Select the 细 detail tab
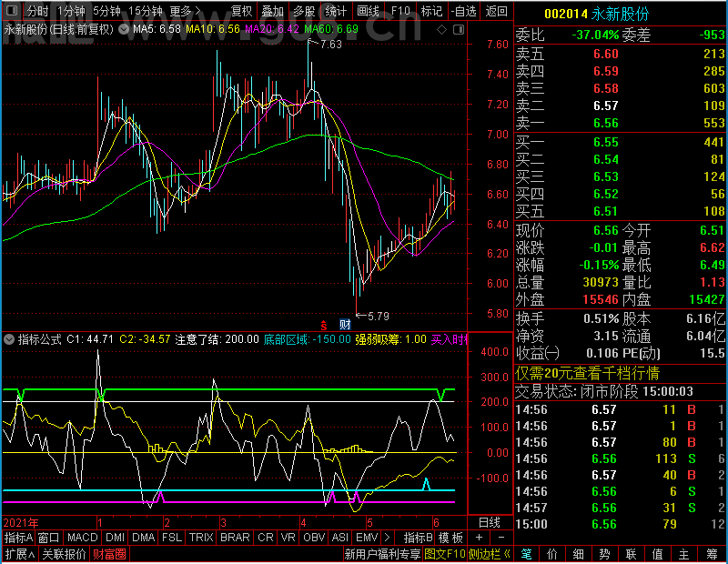This screenshot has width=728, height=564. pos(579,554)
